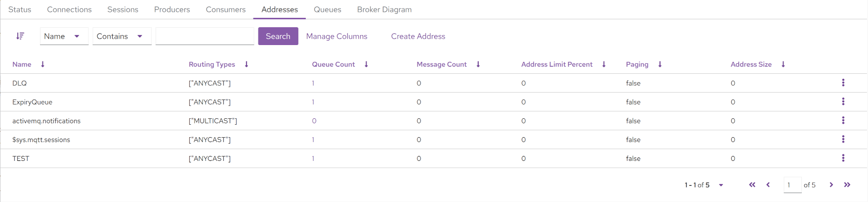
Task: Click the Create Address link
Action: pyautogui.click(x=418, y=36)
